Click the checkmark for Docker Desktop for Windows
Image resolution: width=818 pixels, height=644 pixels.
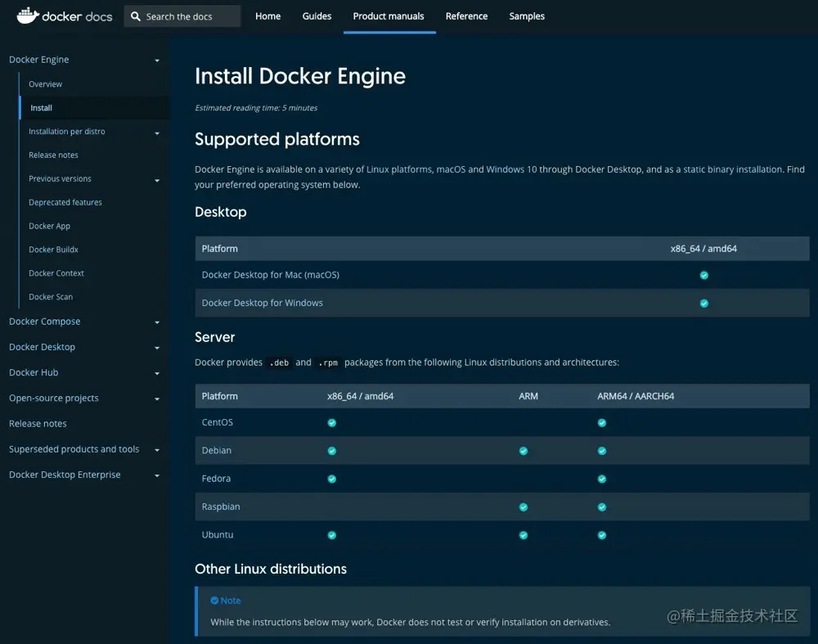click(x=703, y=303)
